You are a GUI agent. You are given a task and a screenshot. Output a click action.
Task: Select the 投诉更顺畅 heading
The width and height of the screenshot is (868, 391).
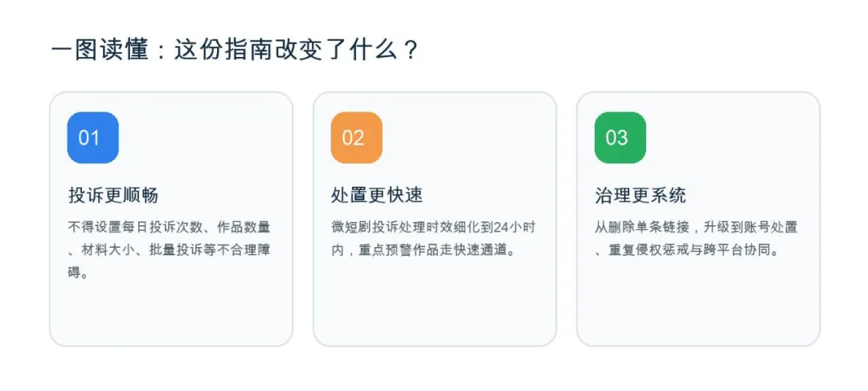(x=113, y=195)
